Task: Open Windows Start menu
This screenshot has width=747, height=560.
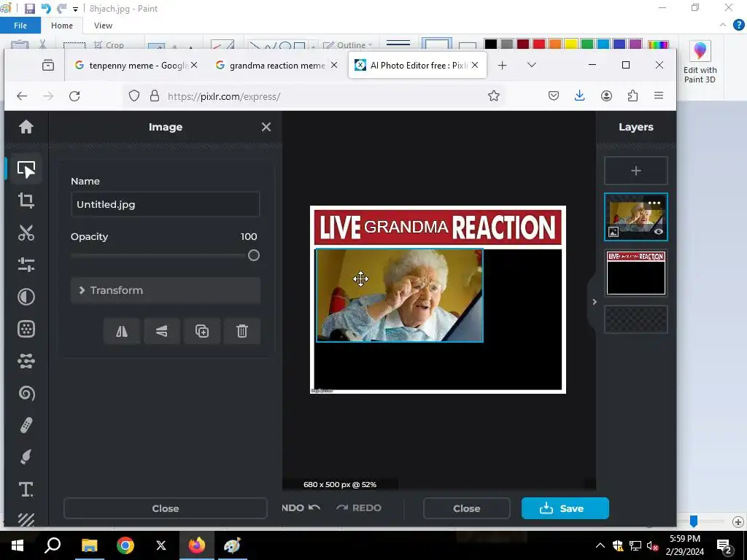Action: coord(18,545)
